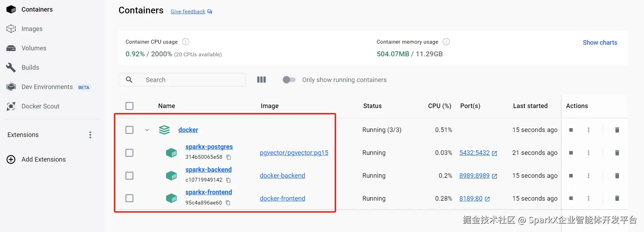Open more actions for sparkx-backend
The image size is (644, 232).
(x=589, y=176)
